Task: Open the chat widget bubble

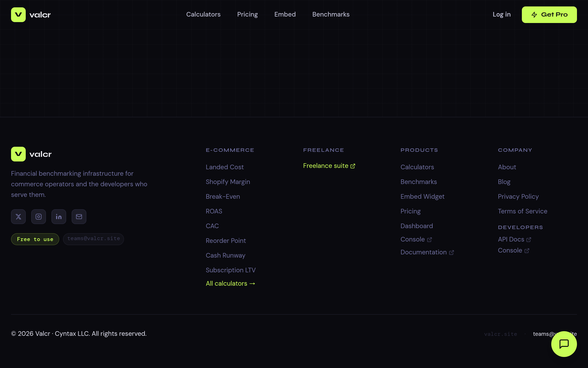Action: click(x=564, y=344)
